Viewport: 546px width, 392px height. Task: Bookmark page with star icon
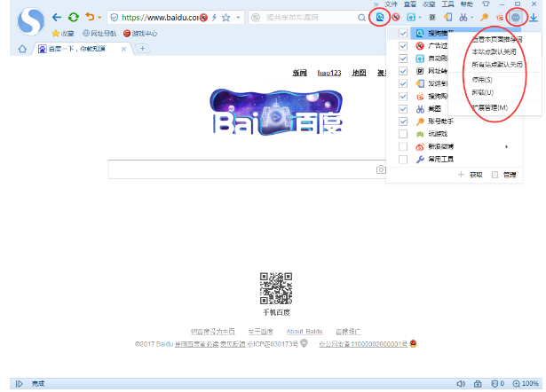click(x=226, y=18)
